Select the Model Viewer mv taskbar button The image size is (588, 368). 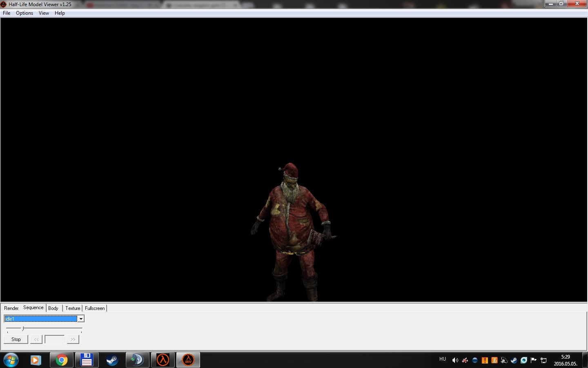(x=188, y=360)
